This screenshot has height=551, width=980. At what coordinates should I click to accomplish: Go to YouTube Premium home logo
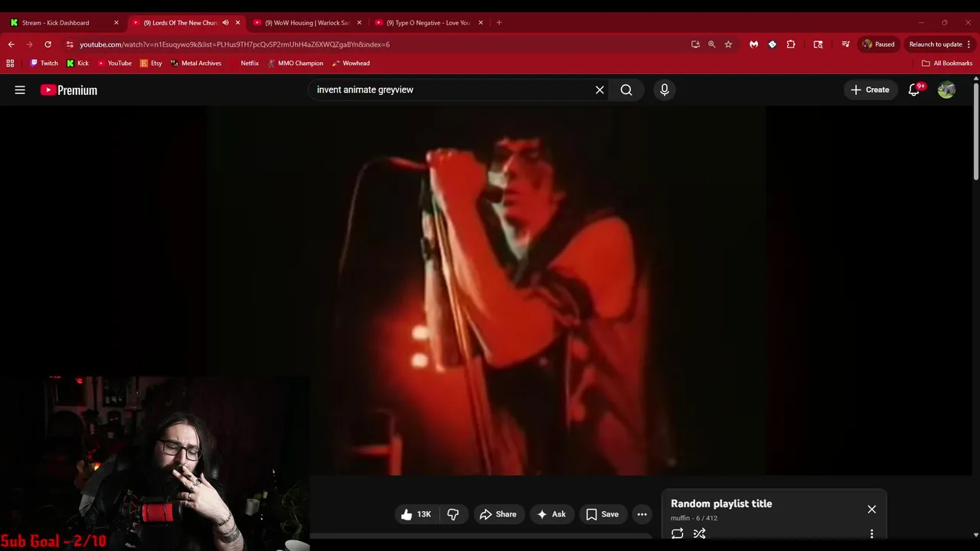coord(69,90)
